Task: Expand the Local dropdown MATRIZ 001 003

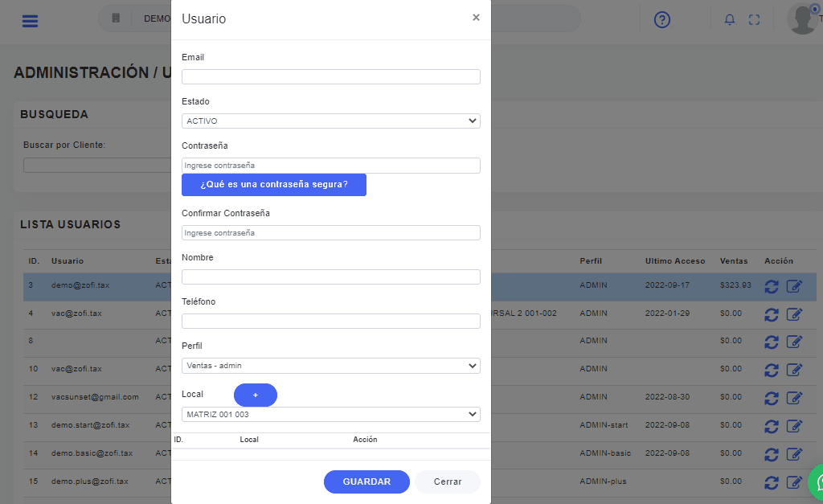Action: 330,415
